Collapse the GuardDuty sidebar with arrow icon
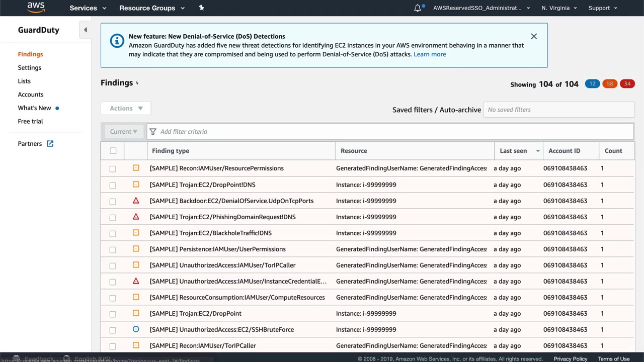 pyautogui.click(x=85, y=30)
